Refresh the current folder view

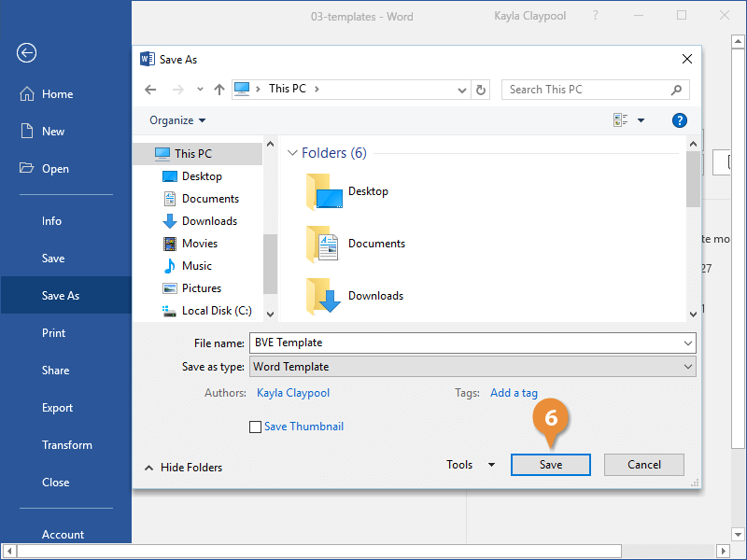(x=482, y=89)
